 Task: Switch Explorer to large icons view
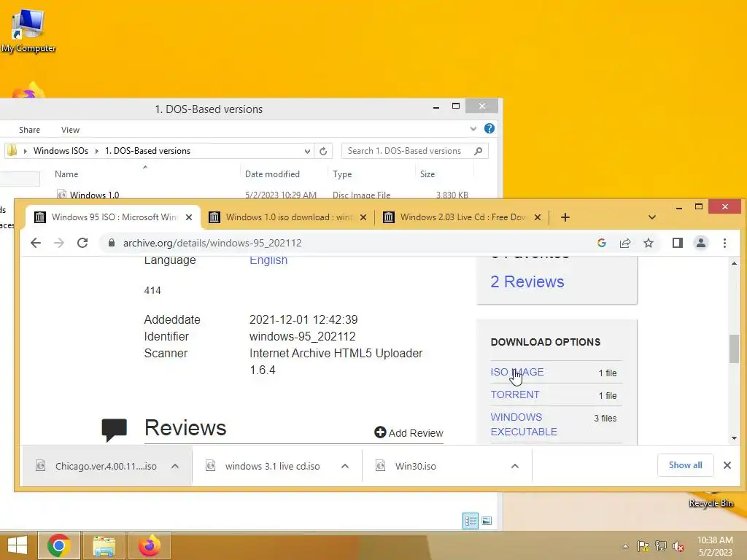(x=487, y=521)
